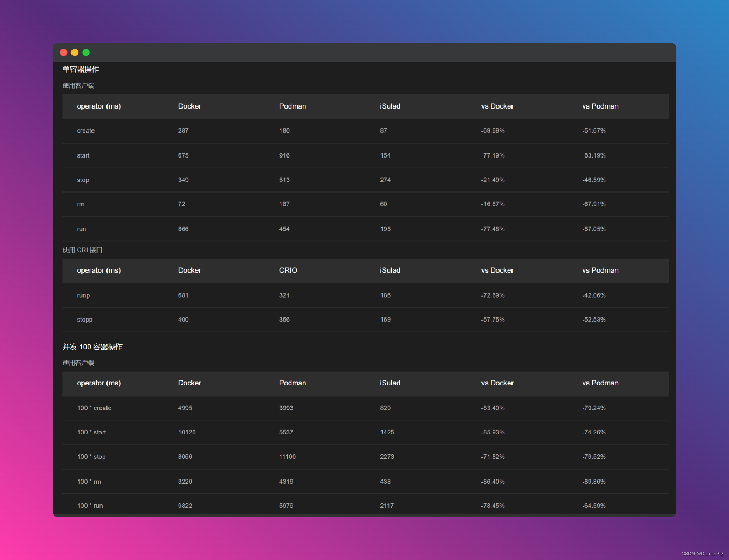The image size is (729, 560).
Task: Select the -74.26% cell
Action: click(594, 432)
